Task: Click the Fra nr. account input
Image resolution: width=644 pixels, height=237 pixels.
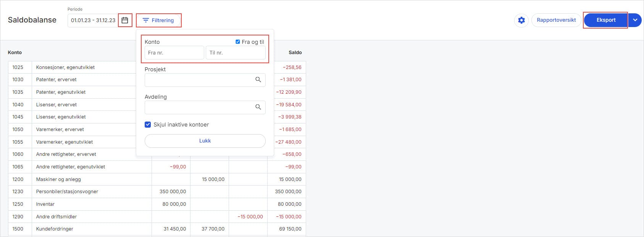Action: (x=174, y=53)
